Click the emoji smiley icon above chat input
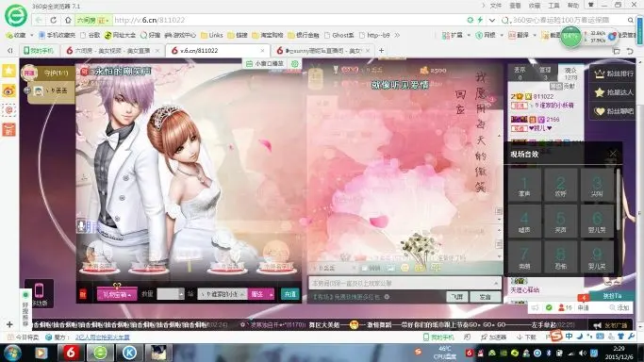644x362 pixels. pos(405,268)
